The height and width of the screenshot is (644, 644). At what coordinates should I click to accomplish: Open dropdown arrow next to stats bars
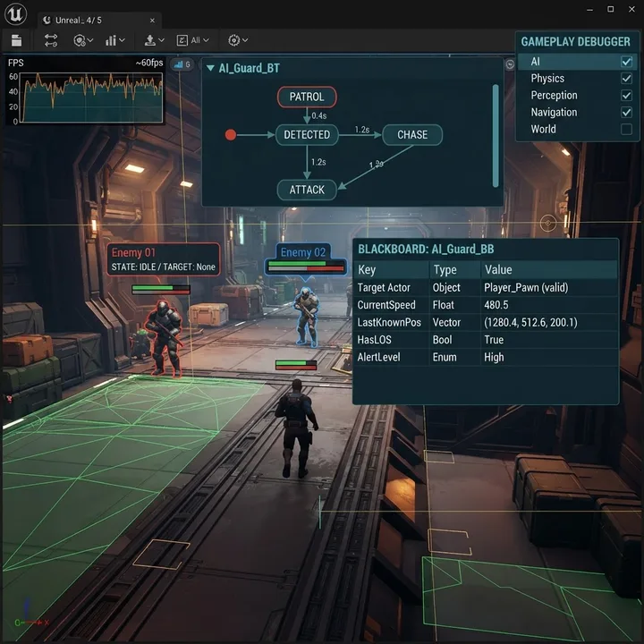[122, 40]
